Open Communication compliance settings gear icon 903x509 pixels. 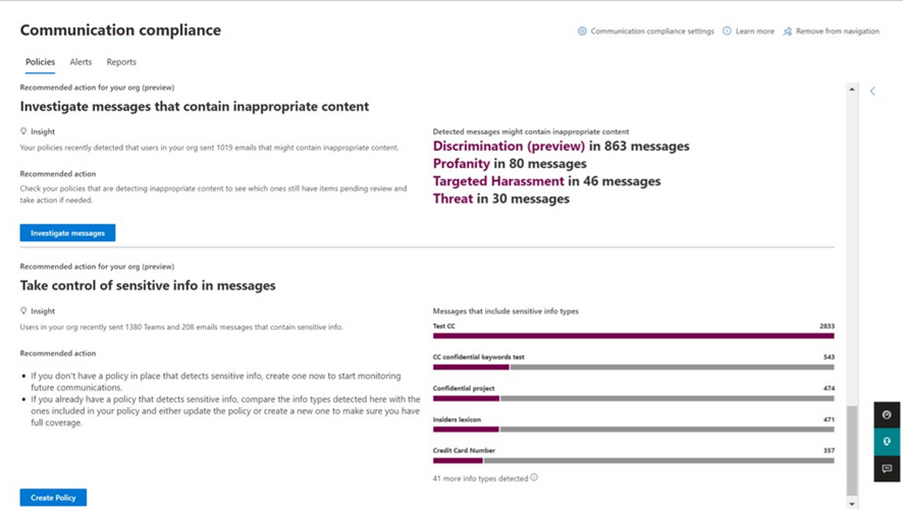click(582, 31)
